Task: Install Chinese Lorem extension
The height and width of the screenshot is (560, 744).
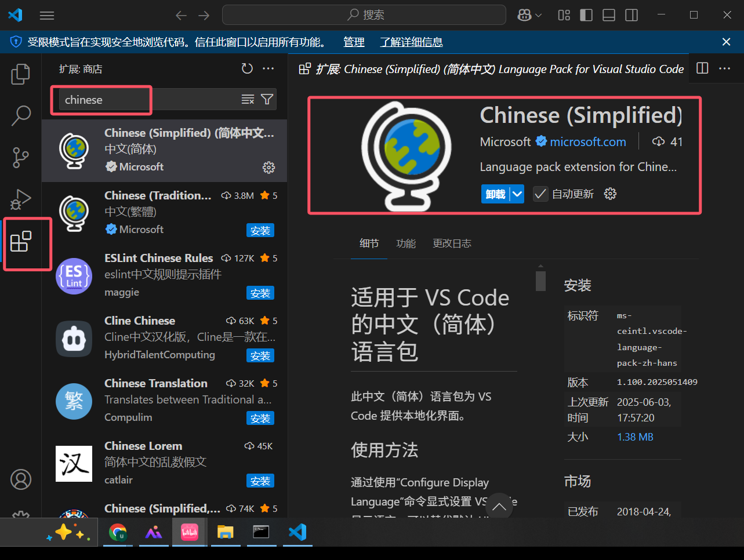Action: pos(260,481)
